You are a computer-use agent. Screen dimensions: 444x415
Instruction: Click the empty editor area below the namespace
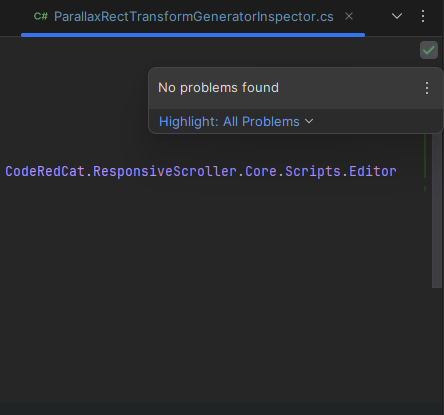213,283
